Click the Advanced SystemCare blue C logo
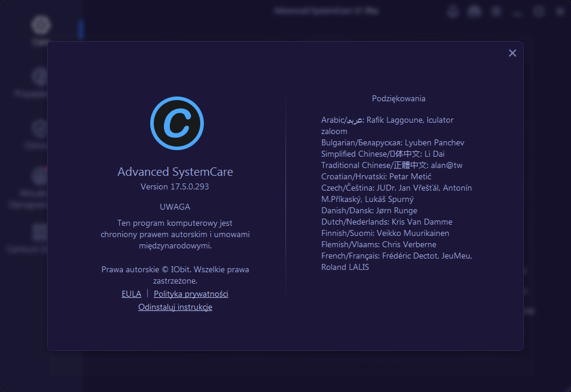Image resolution: width=571 pixels, height=392 pixels. (x=177, y=123)
